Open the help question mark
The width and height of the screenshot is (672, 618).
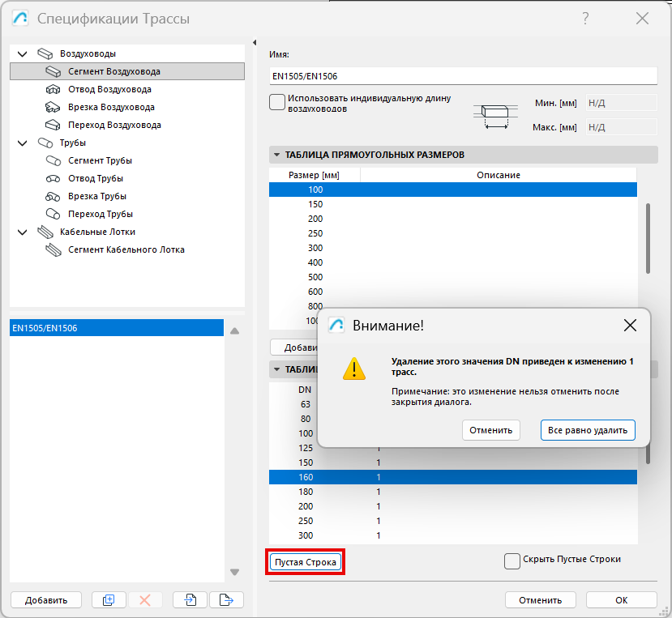tap(585, 19)
